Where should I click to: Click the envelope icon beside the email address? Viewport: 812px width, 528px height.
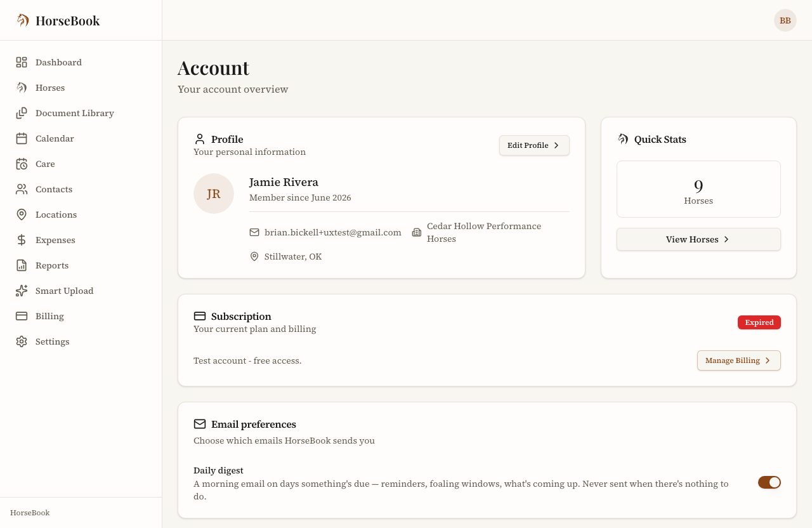(254, 232)
